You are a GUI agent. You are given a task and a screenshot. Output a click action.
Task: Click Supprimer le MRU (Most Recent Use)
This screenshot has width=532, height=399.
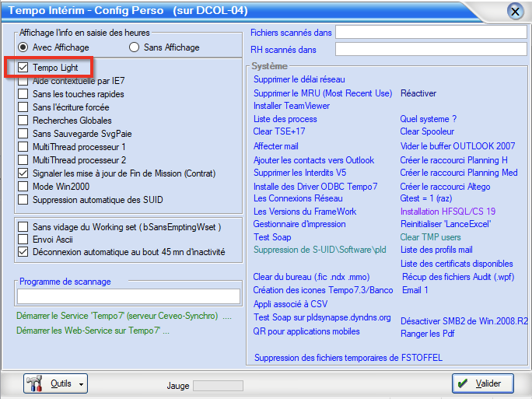click(323, 93)
